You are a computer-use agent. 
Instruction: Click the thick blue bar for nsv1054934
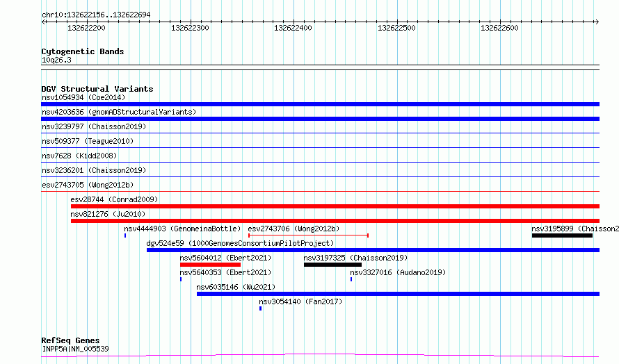(x=320, y=104)
